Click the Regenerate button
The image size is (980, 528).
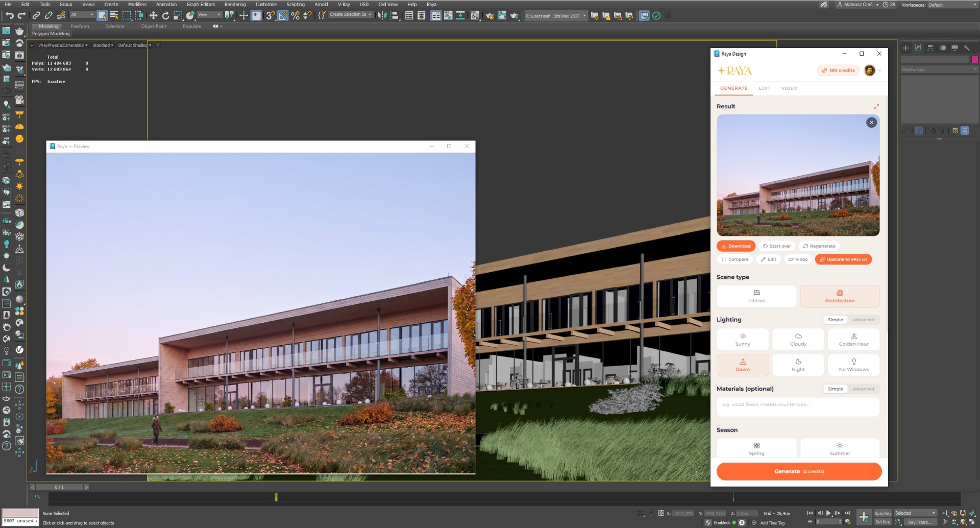(819, 246)
